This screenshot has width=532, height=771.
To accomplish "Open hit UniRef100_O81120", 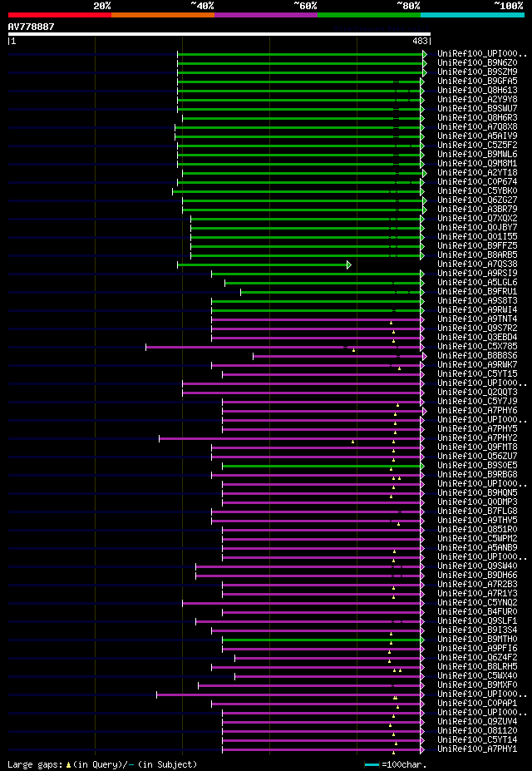I will 477,730.
